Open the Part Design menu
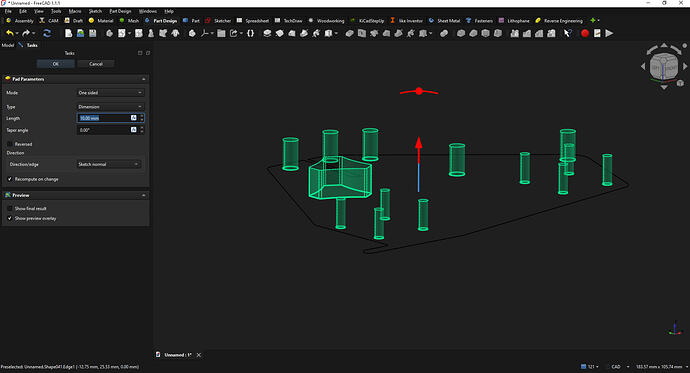Screen dimensions: 690x373 click(x=120, y=11)
